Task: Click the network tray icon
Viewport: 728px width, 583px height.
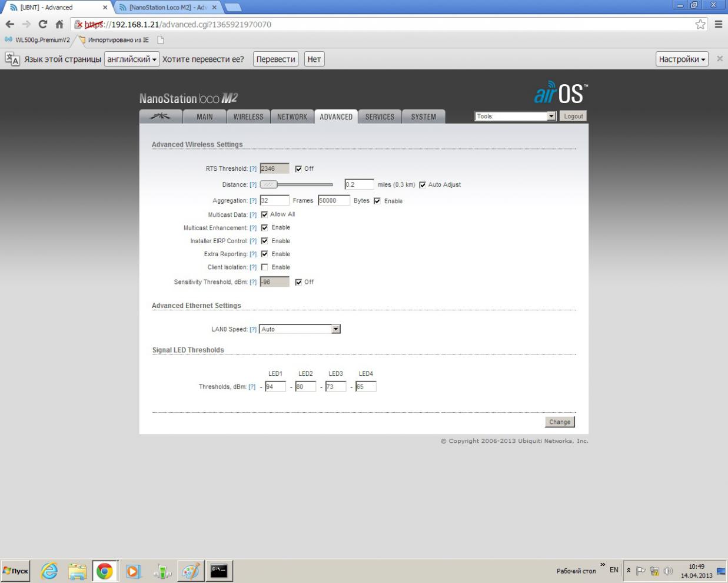Action: (x=654, y=571)
